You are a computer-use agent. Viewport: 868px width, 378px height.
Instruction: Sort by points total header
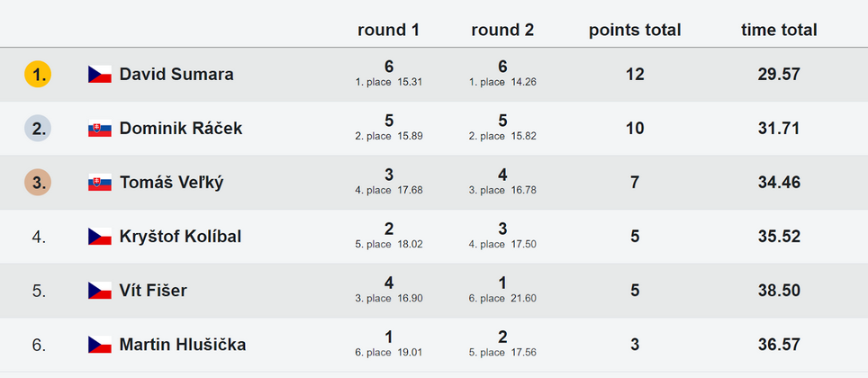635,30
